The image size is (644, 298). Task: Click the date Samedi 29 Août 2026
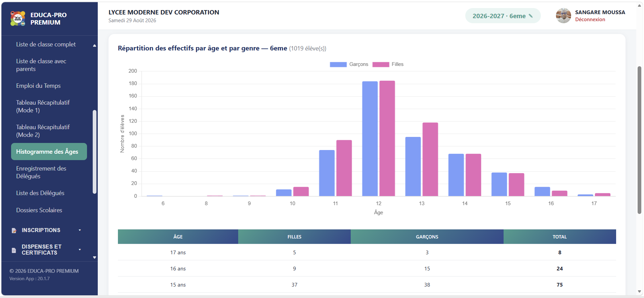(132, 21)
